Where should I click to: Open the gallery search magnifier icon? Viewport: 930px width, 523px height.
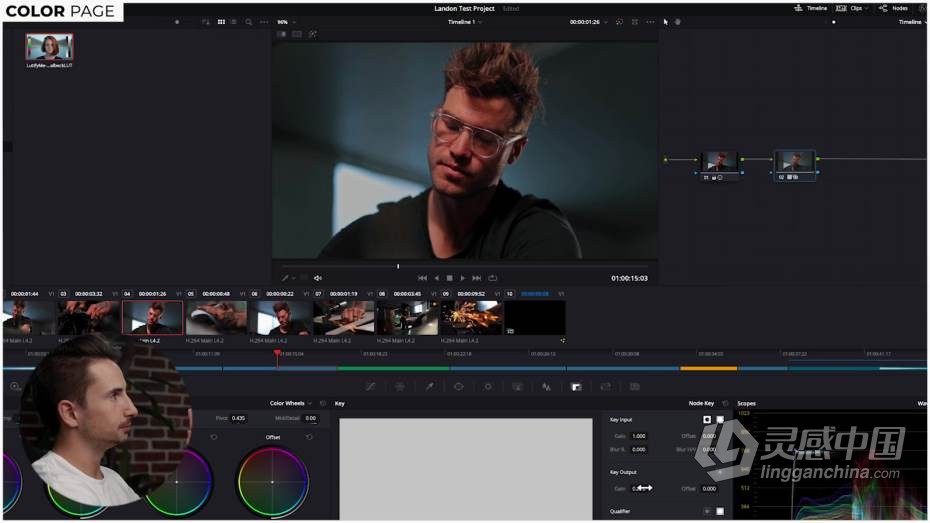[249, 22]
